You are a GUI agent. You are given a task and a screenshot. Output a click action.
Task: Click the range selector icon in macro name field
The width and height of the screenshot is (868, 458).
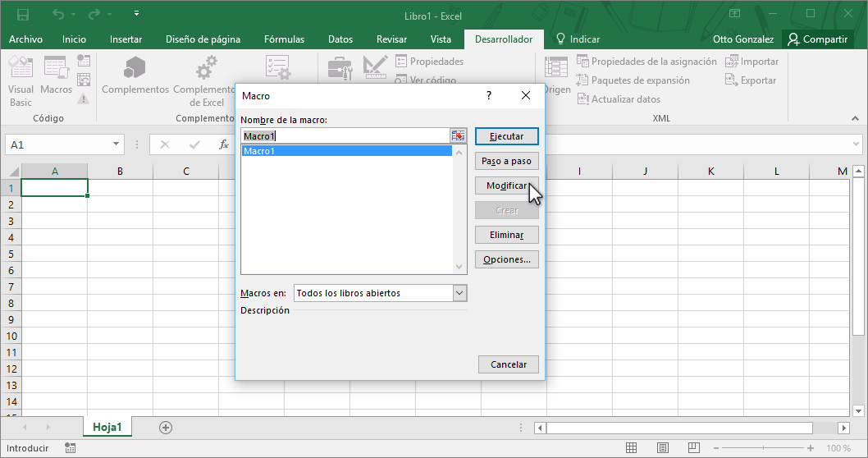[458, 135]
